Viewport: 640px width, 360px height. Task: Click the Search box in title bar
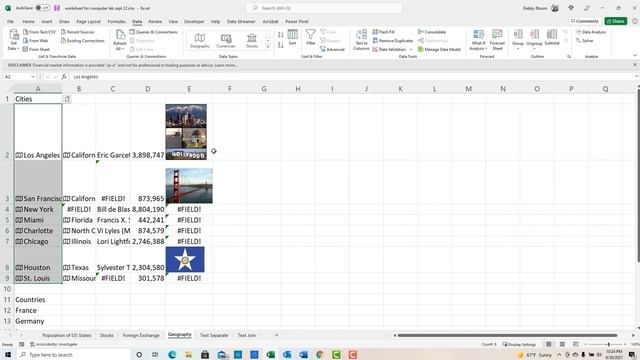coord(324,8)
